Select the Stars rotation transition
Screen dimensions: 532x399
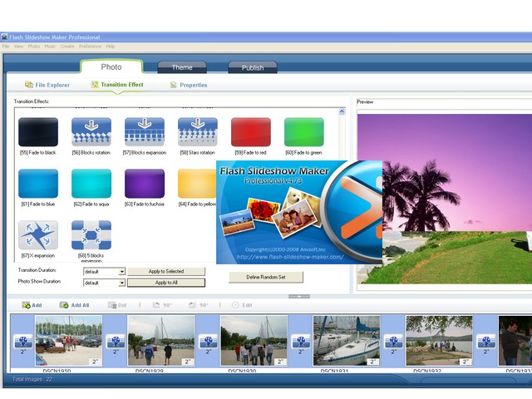(x=198, y=132)
